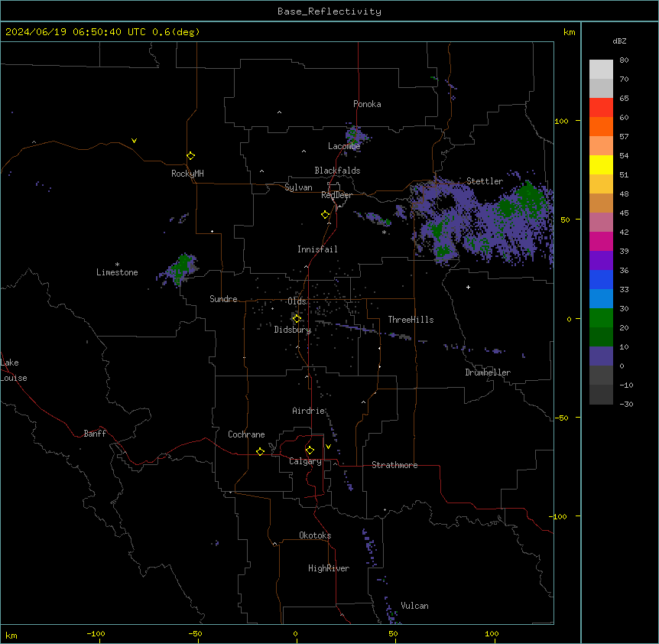Select the Innisfail label
The height and width of the screenshot is (644, 659).
[x=317, y=249]
